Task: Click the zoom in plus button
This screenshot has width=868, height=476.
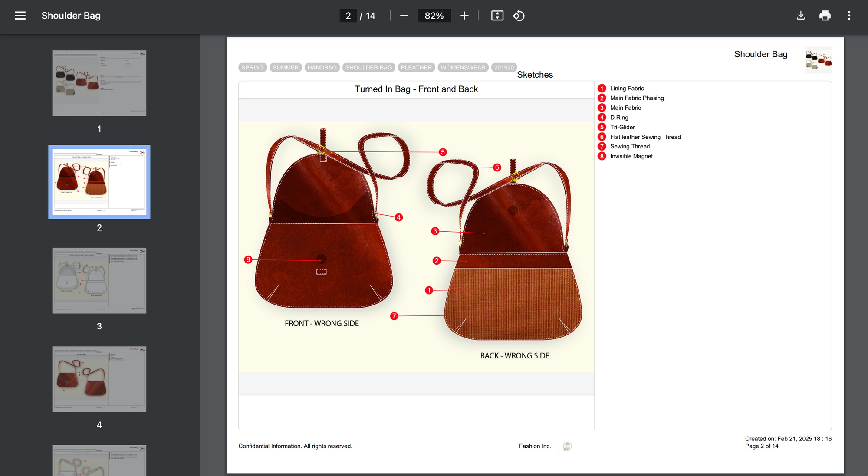Action: [x=464, y=16]
